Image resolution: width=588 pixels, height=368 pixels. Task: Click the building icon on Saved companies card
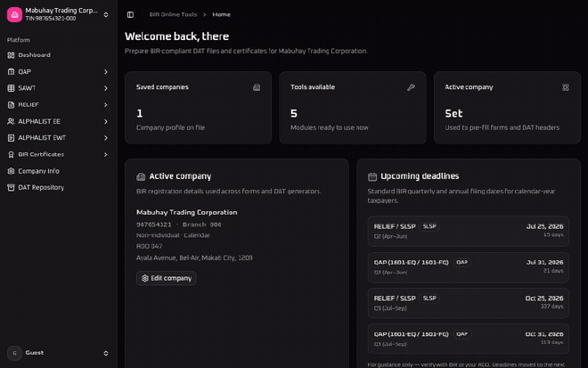pos(257,87)
